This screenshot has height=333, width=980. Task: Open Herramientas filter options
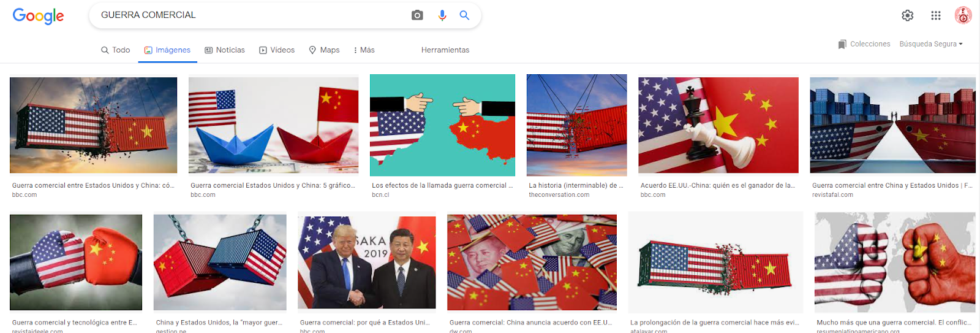(x=445, y=50)
